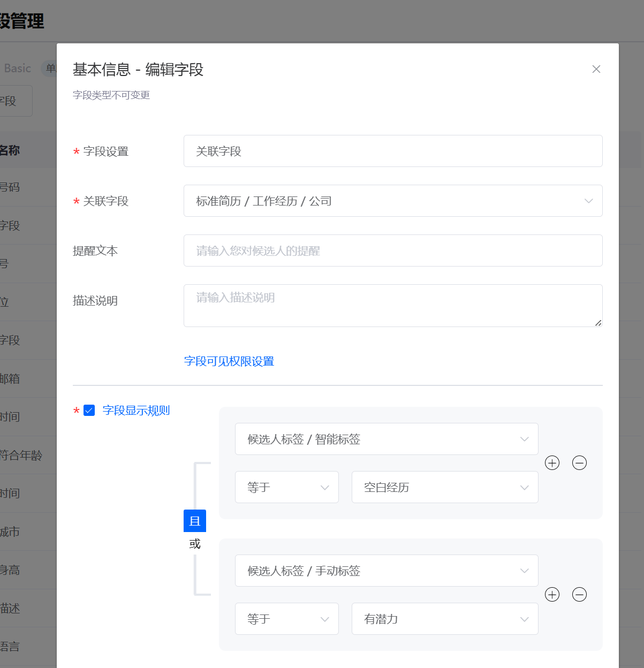Open first 等于 operator dropdown
Image resolution: width=644 pixels, height=668 pixels.
coord(287,487)
